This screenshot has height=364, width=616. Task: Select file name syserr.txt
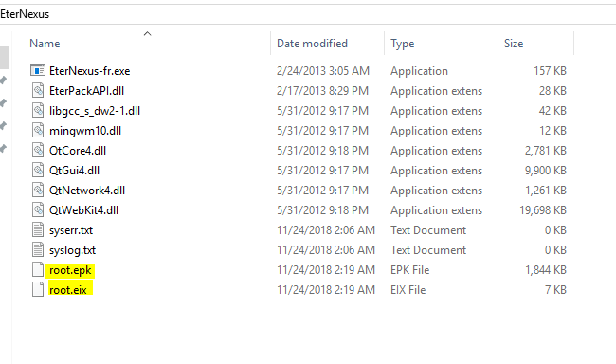pos(71,230)
